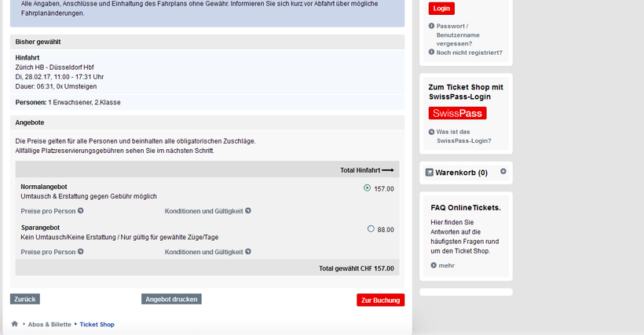The height and width of the screenshot is (335, 644).
Task: Click the home icon in breadcrumb
Action: (14, 324)
